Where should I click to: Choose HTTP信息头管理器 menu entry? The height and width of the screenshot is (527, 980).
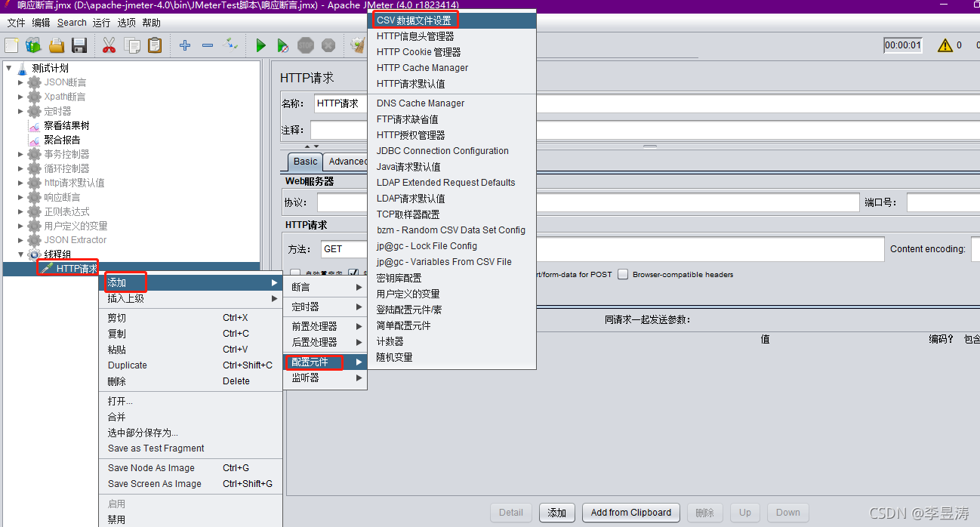click(452, 36)
